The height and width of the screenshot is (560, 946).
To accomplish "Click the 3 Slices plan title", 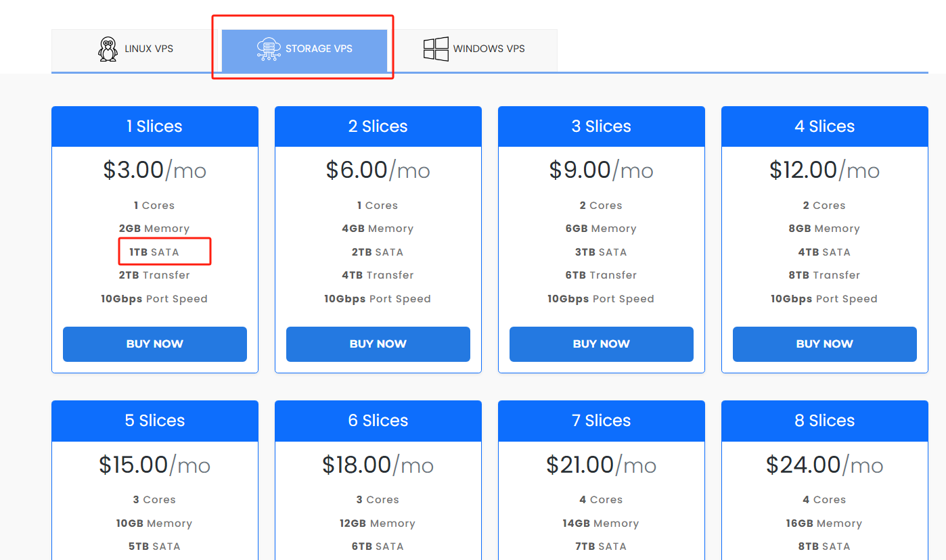I will 601,126.
